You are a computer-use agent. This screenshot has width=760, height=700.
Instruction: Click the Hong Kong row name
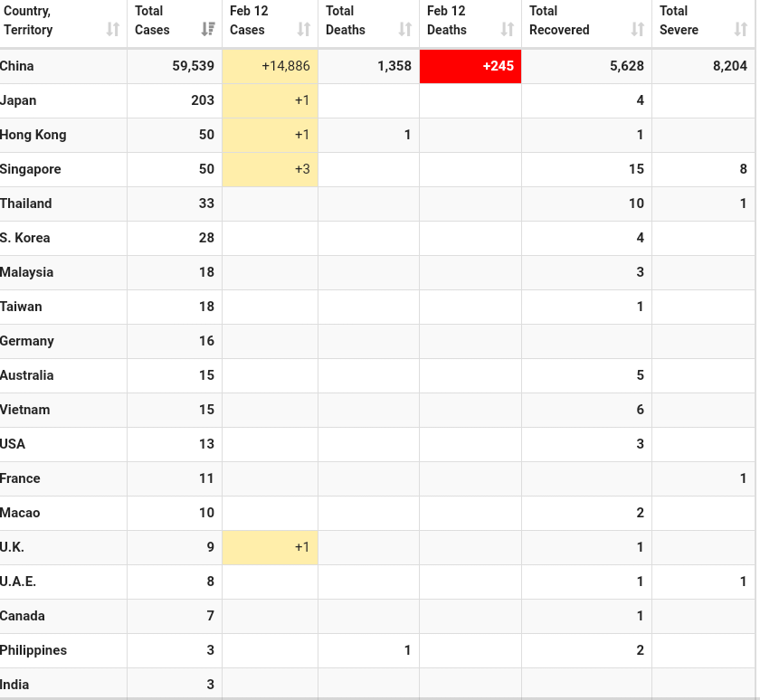tap(33, 135)
